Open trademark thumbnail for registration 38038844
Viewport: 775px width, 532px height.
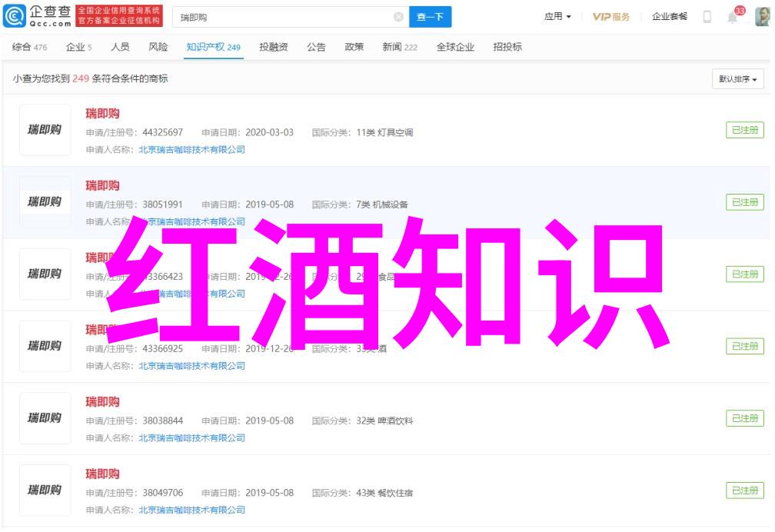(45, 418)
